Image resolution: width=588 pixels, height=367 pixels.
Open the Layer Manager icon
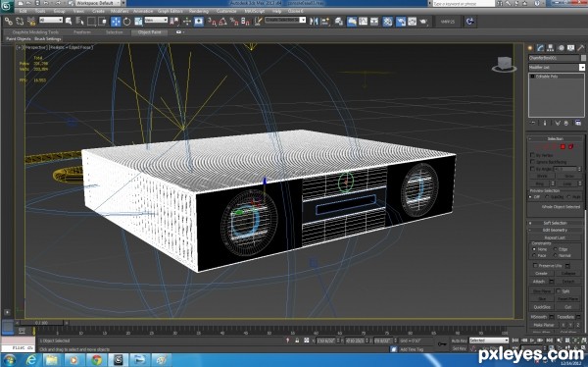pyautogui.click(x=339, y=22)
